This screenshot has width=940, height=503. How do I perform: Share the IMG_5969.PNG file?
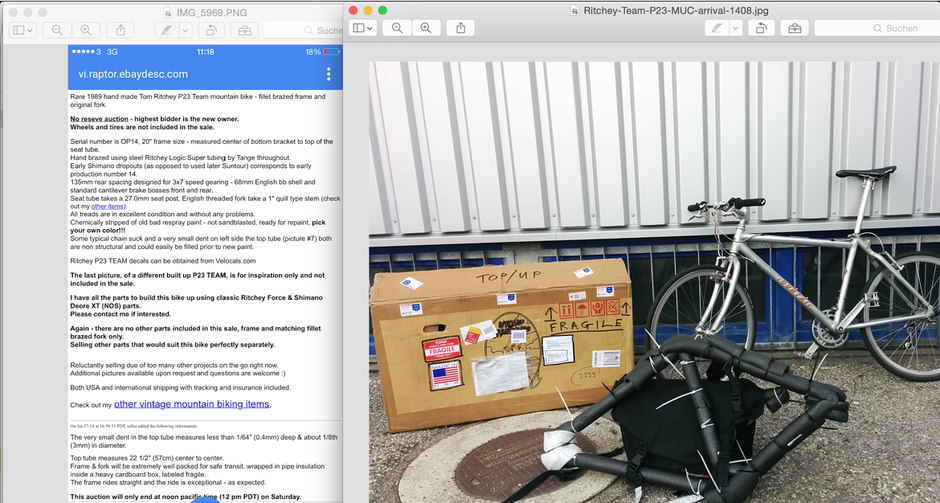click(x=120, y=30)
